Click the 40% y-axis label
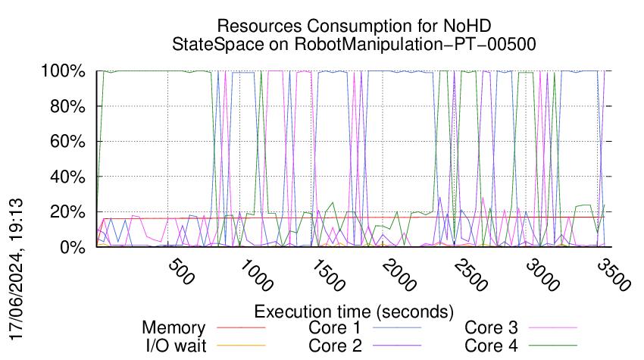 [x=67, y=177]
